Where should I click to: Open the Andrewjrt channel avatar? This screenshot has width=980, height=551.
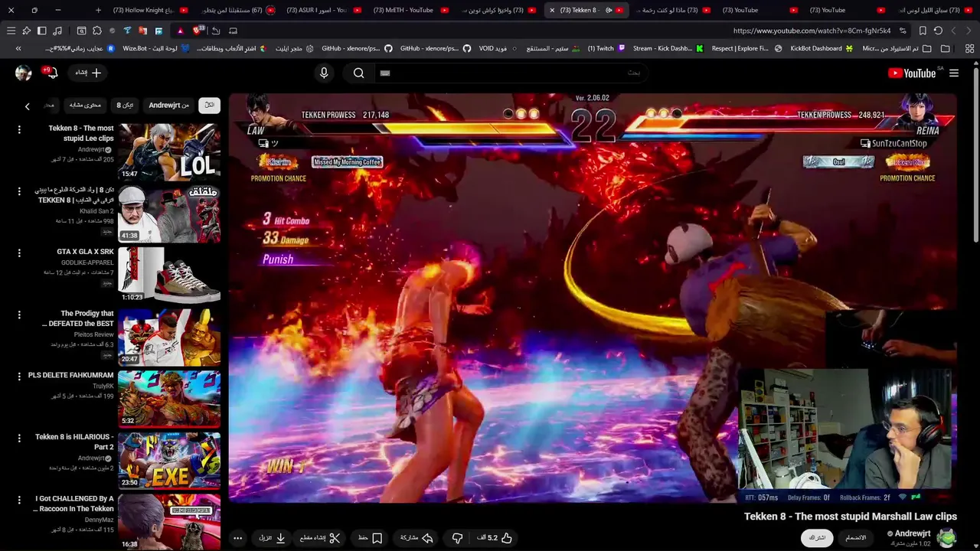pos(946,538)
